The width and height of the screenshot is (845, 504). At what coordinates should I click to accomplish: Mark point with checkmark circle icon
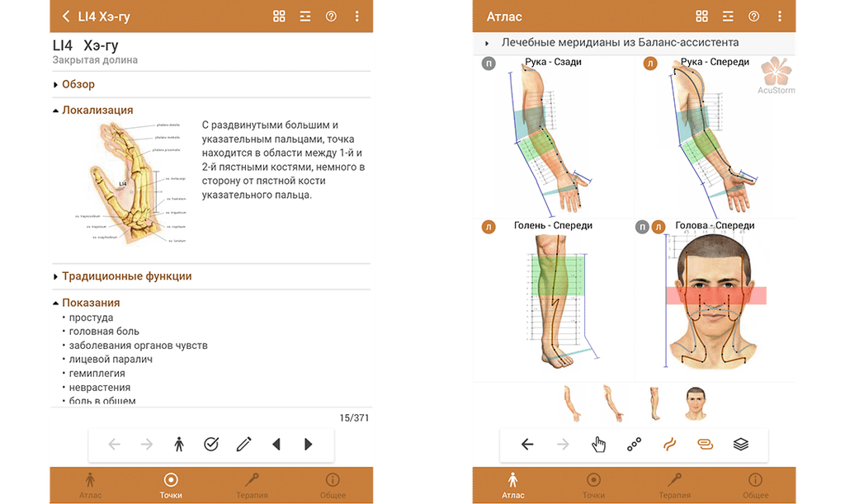click(211, 445)
